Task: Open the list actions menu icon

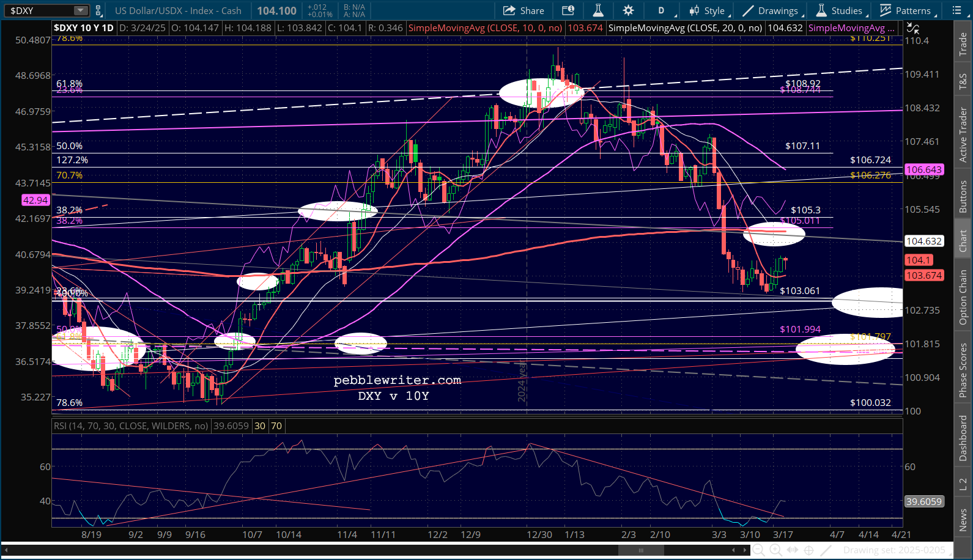Action: click(x=956, y=10)
